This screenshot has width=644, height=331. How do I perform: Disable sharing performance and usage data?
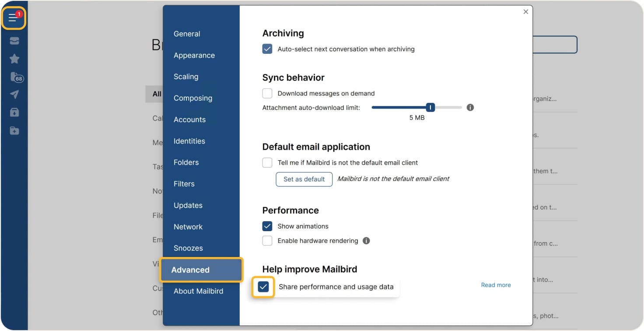(263, 287)
